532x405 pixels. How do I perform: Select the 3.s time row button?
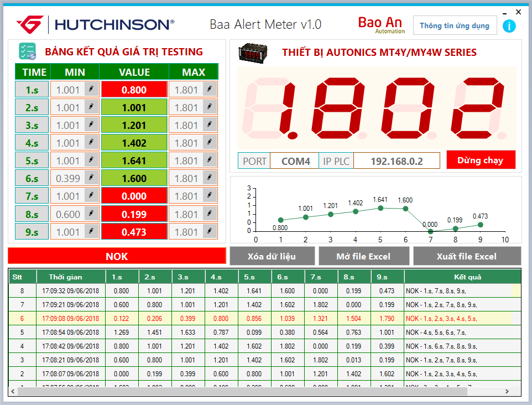click(32, 125)
